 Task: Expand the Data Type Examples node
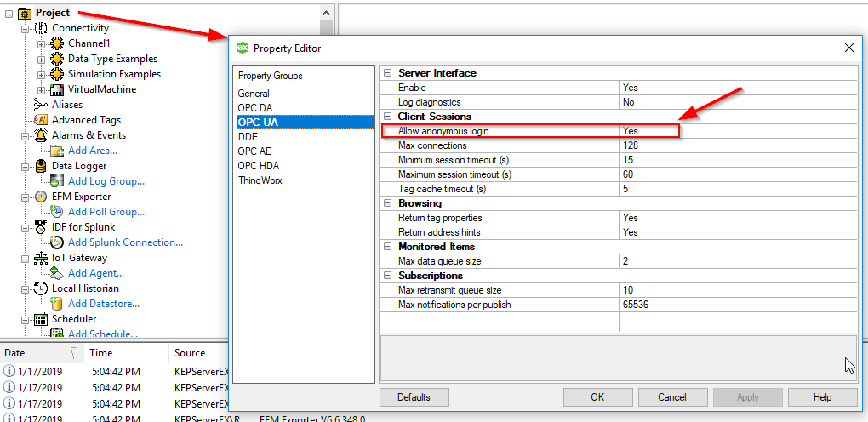coord(41,60)
